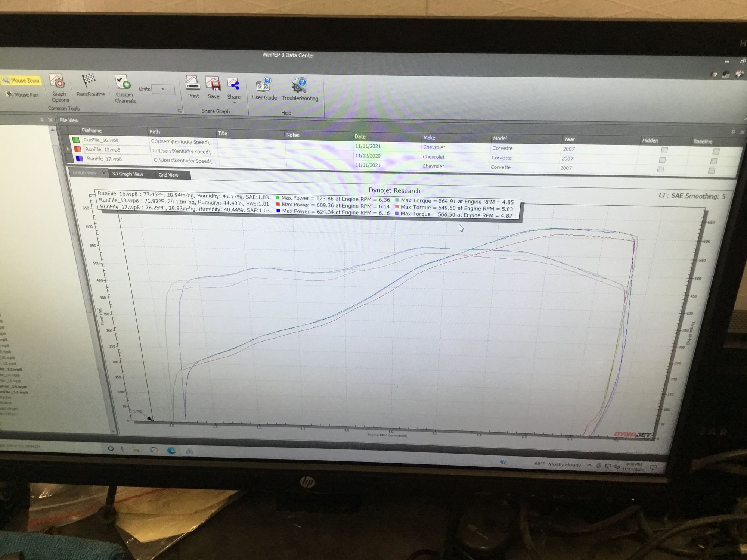Screen dimensions: 747x560
Task: Open the User Guide
Action: (264, 89)
